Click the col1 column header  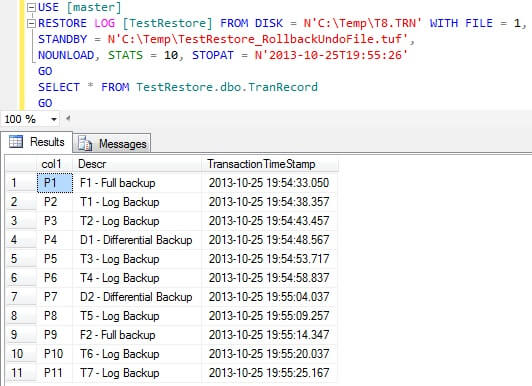[x=55, y=164]
